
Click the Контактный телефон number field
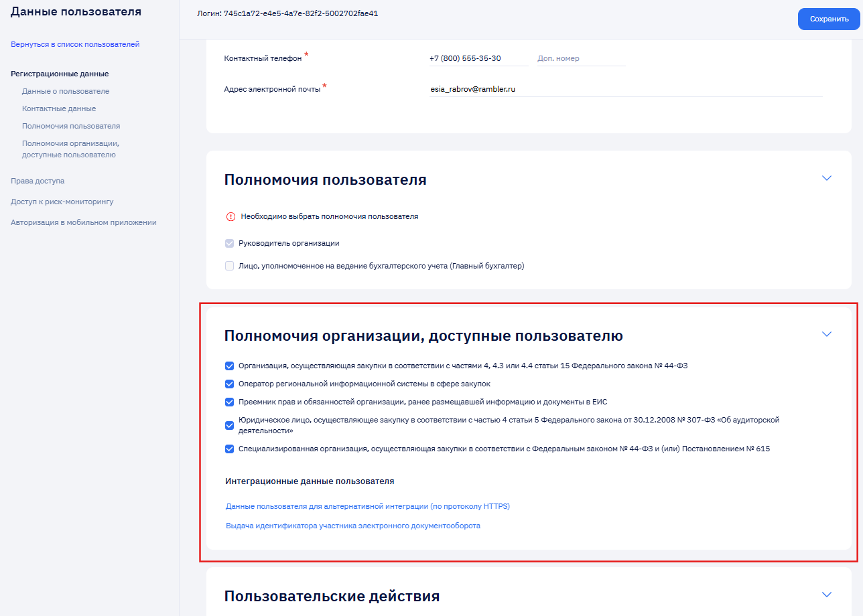point(478,58)
